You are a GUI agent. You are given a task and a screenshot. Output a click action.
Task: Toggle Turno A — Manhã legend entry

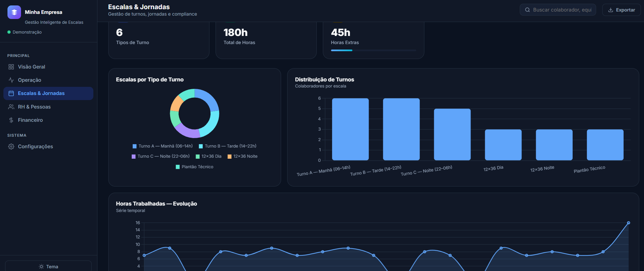point(163,146)
